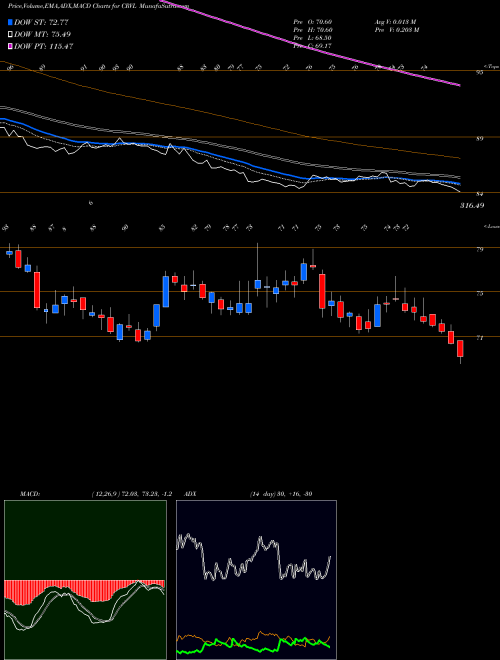Click the 'Avg V: 0.013 M' volume text
The image size is (500, 660).
(x=395, y=22)
